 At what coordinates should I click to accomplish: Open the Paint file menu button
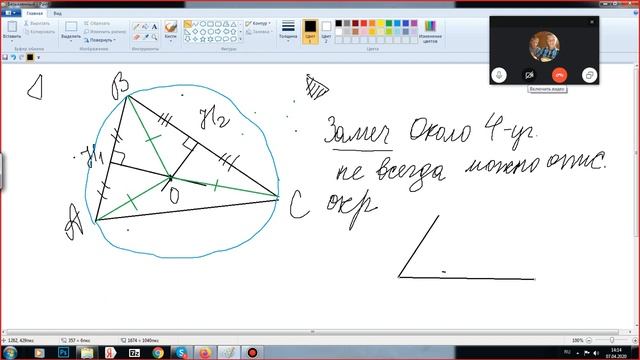[x=10, y=13]
